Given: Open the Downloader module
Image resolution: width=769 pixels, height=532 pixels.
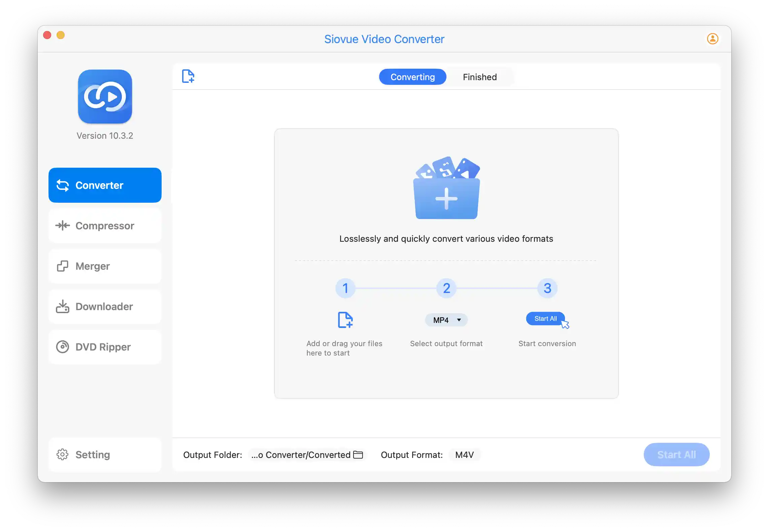Looking at the screenshot, I should click(105, 306).
